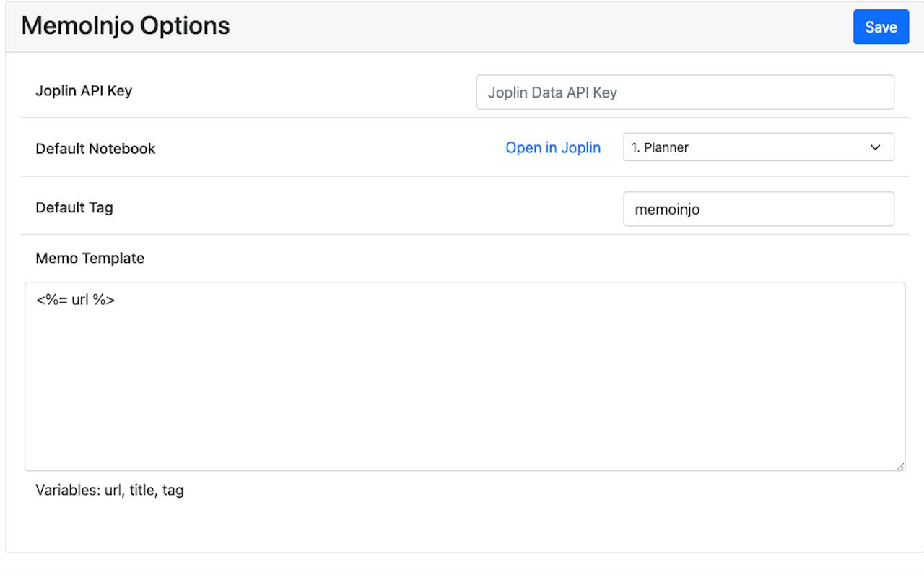Viewport: 924px width, 578px height.
Task: Click the 'Variables: url, title, tag' hint
Action: pyautogui.click(x=110, y=491)
